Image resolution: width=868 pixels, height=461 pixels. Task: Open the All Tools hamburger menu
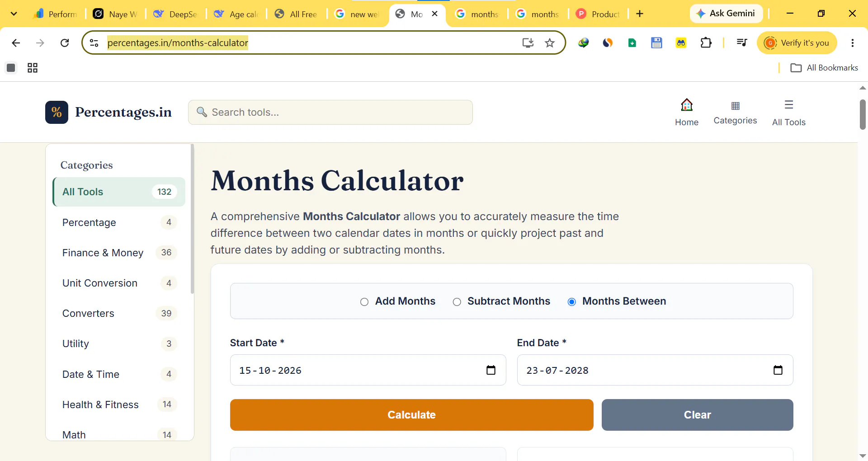pyautogui.click(x=788, y=105)
